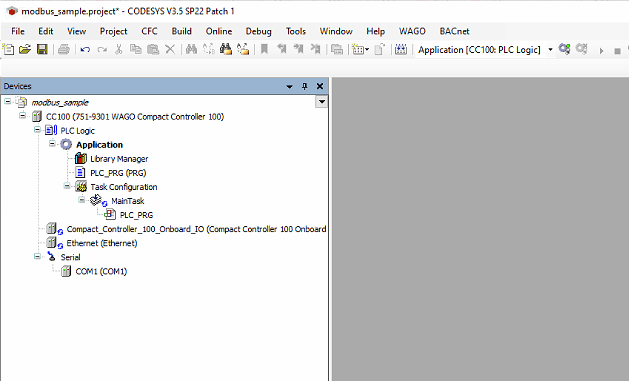Save the project with floppy disk icon
Viewport: 629px width, 381px height.
tap(42, 49)
